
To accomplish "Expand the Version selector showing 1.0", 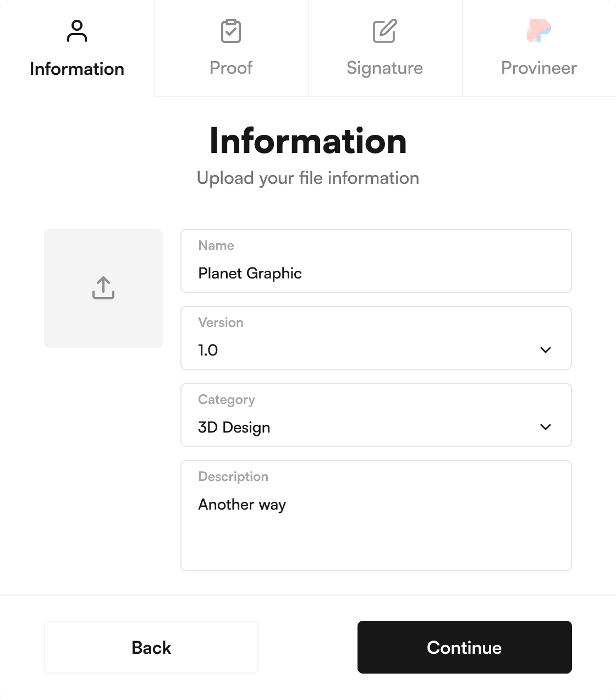I will (376, 338).
